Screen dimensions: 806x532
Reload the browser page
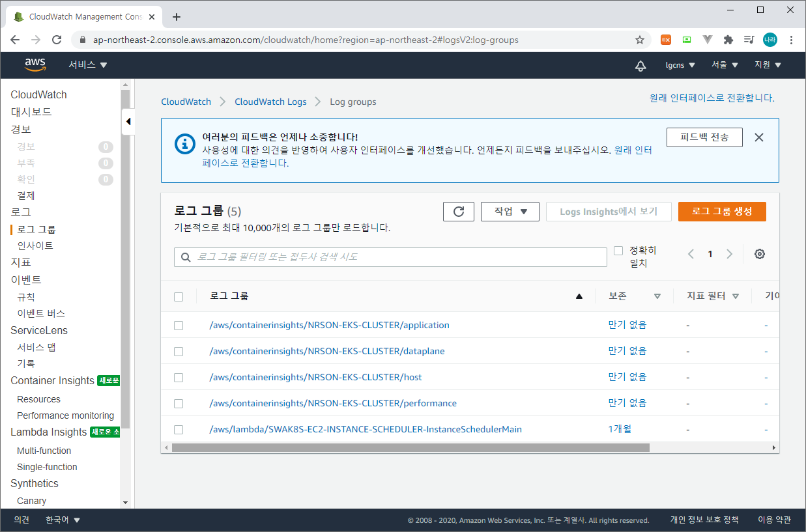pyautogui.click(x=57, y=40)
